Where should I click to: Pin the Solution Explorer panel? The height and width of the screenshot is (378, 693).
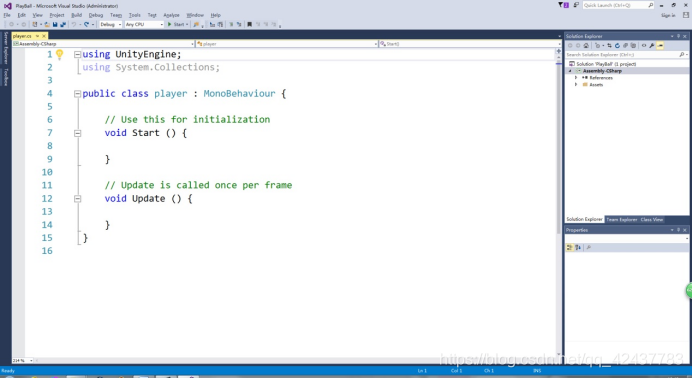[x=678, y=36]
